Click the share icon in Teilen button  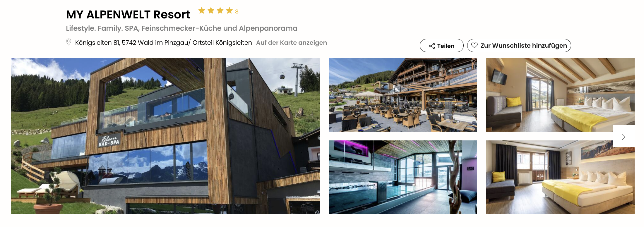[432, 46]
